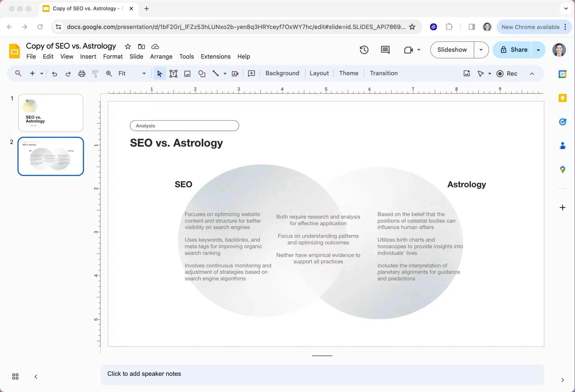The image size is (575, 392).
Task: Open the Edit menu
Action: pos(48,57)
